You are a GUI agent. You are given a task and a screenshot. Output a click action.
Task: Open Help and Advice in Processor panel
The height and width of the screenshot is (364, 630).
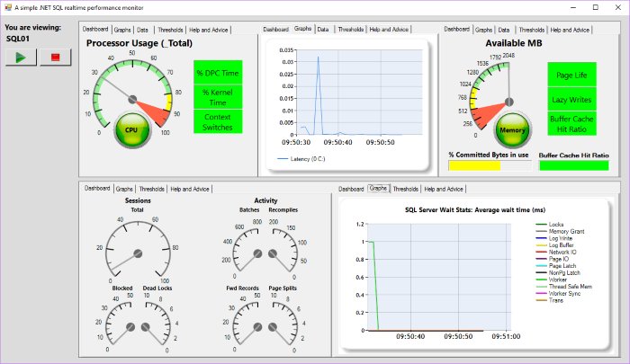209,30
